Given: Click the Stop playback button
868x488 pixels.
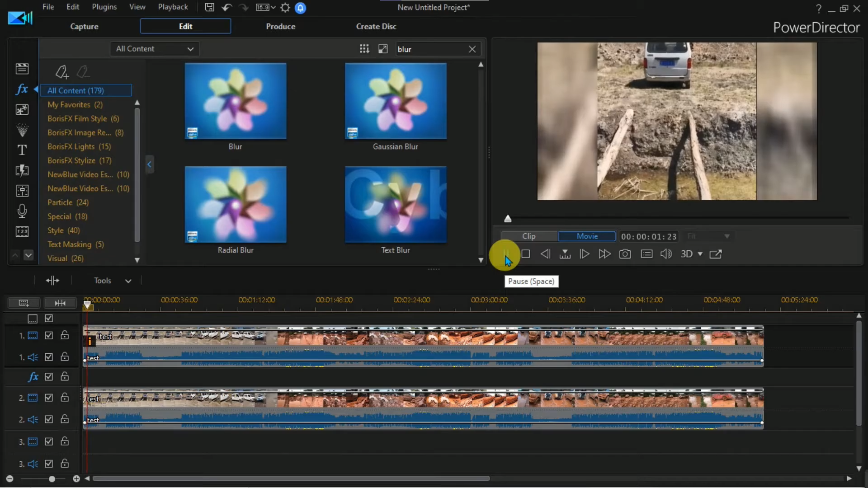Looking at the screenshot, I should point(525,254).
